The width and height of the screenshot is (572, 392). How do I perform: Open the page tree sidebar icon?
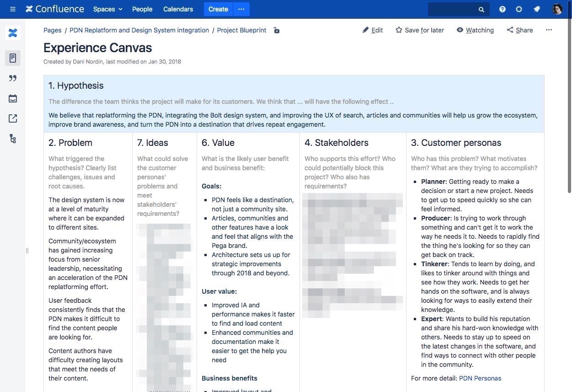coord(13,139)
